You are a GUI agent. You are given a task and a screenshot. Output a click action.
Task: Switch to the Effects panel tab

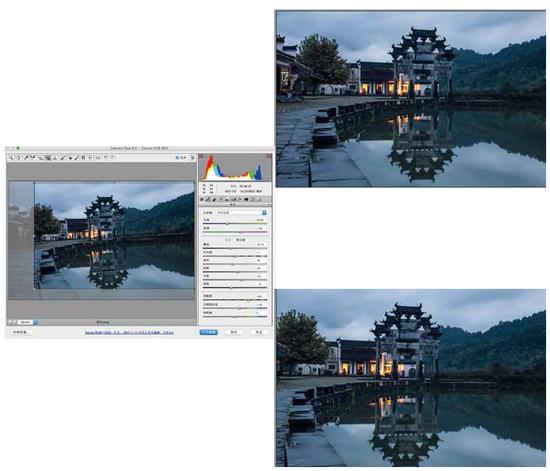pyautogui.click(x=240, y=199)
